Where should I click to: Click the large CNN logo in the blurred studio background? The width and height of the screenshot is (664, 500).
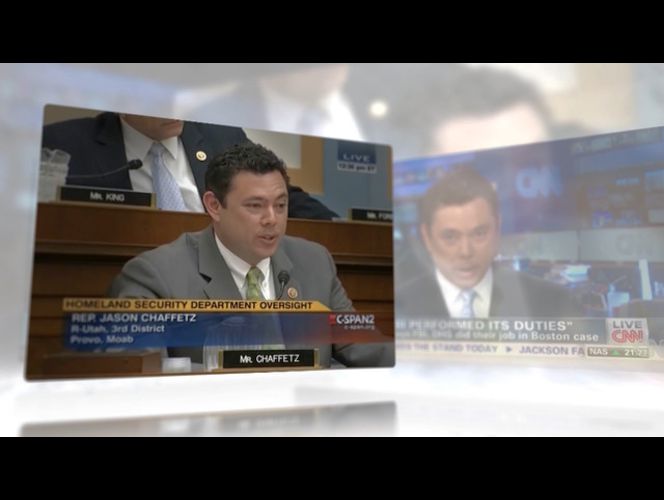tap(538, 182)
